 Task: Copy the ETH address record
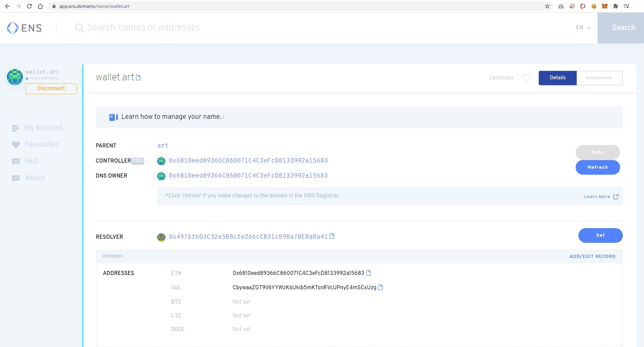coord(368,273)
